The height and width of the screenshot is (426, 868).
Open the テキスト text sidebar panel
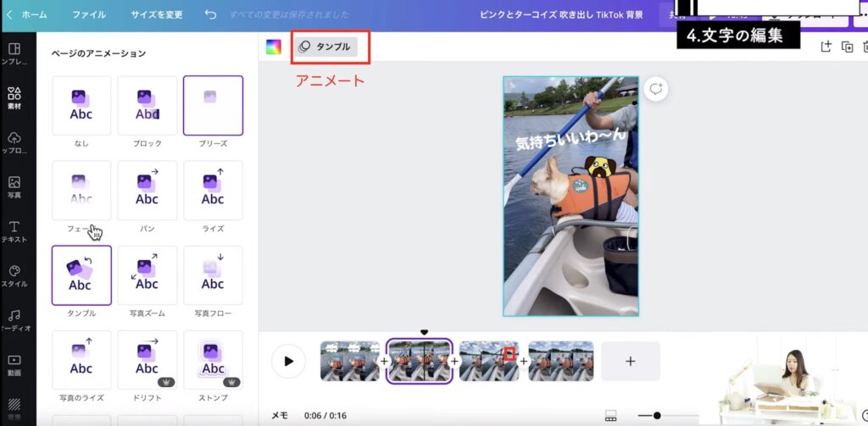pos(14,231)
